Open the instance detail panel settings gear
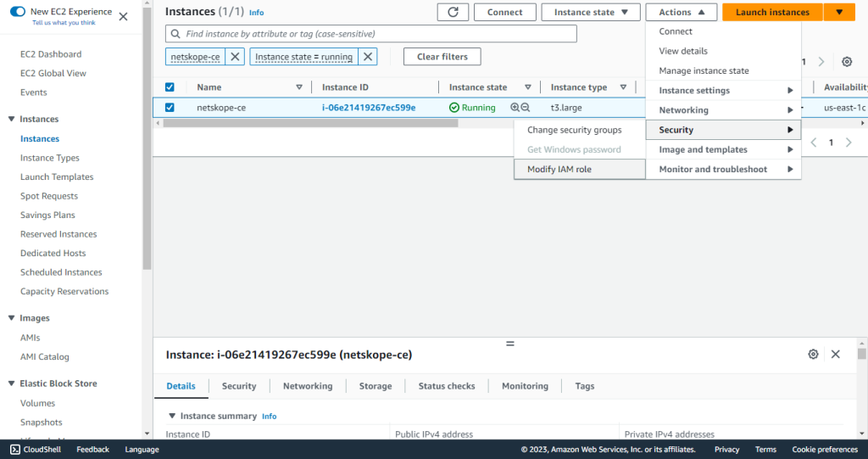Screen dimensions: 868x459 [813, 354]
